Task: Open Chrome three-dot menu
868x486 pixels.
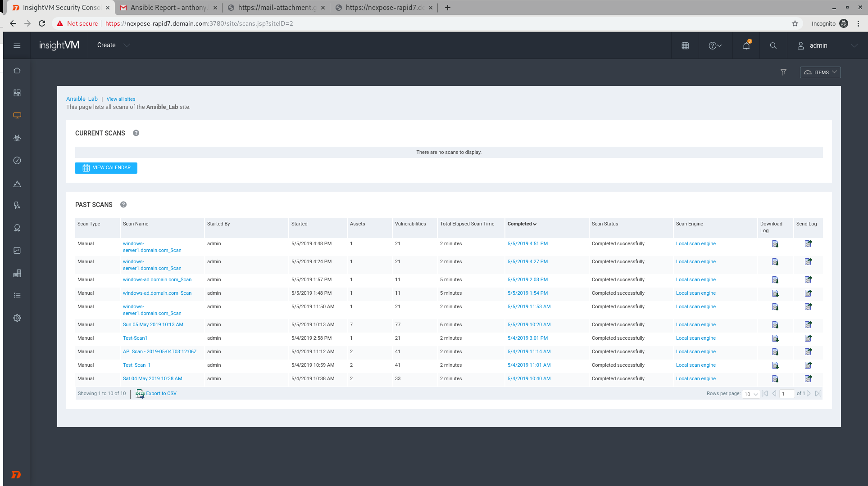Action: point(859,23)
